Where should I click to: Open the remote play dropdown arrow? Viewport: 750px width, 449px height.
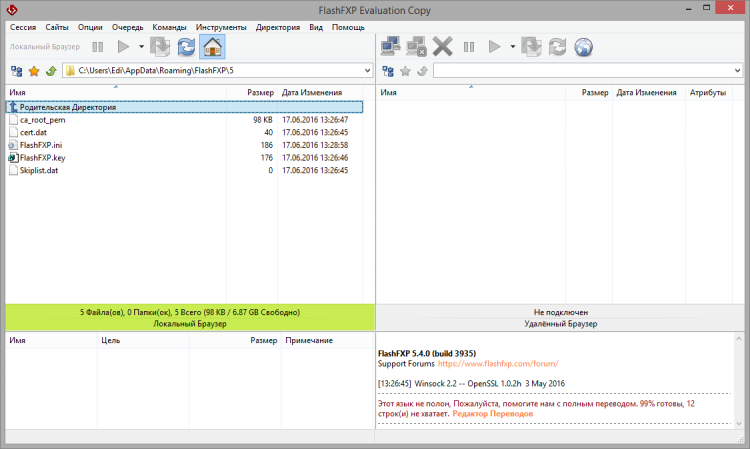coord(512,47)
